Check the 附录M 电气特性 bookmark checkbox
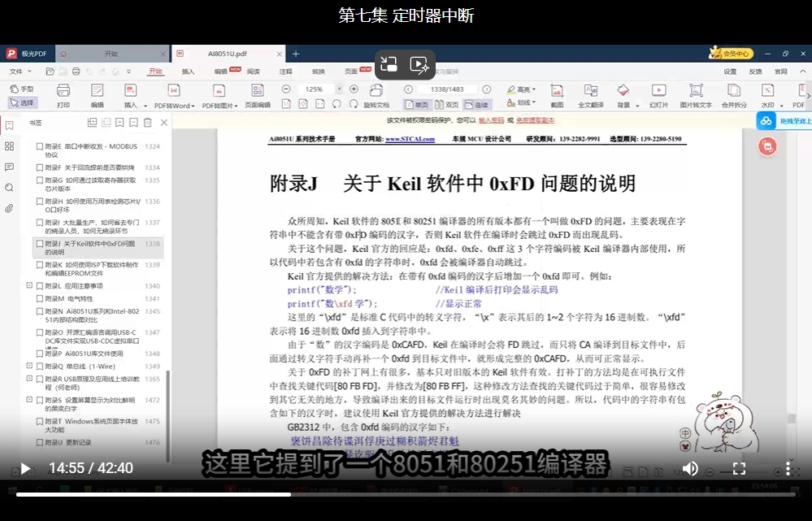Screen dimensions: 812x521 tap(39, 298)
